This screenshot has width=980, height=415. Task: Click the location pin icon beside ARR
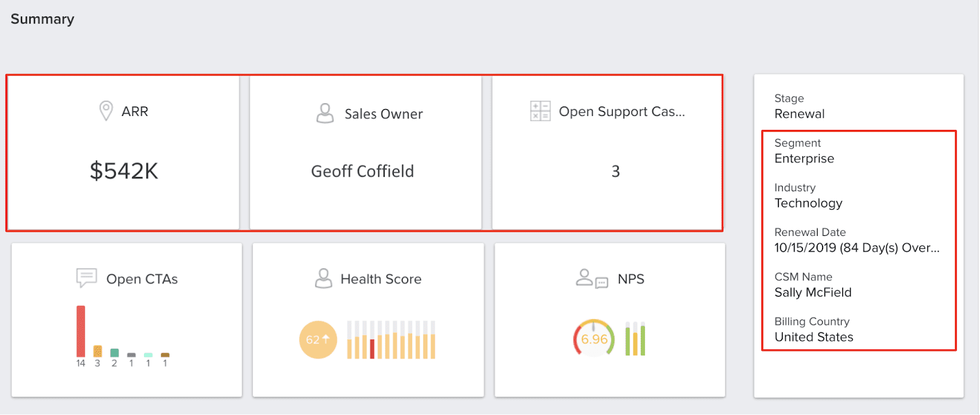pyautogui.click(x=106, y=111)
